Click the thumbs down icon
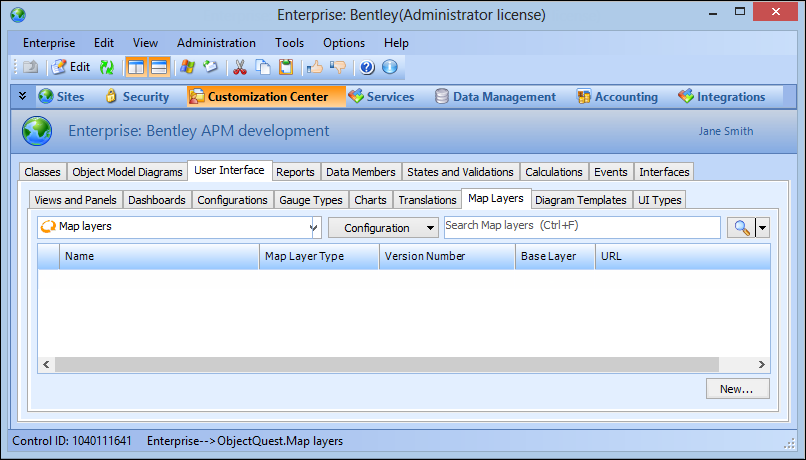The image size is (806, 460). [x=337, y=68]
